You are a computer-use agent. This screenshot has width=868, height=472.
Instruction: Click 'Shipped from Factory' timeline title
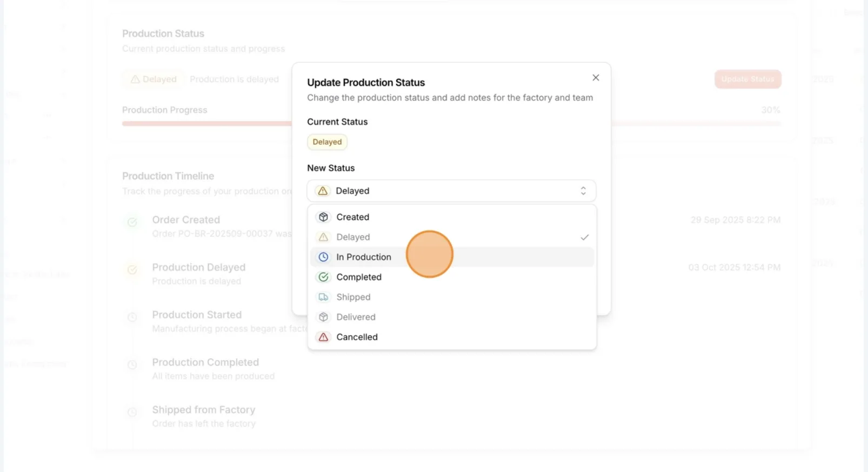[x=203, y=410]
